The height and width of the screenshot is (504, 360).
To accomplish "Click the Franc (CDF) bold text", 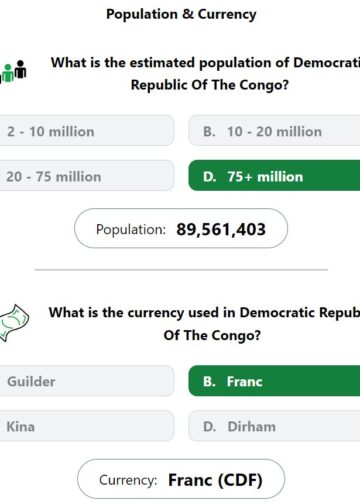I will point(215,480).
